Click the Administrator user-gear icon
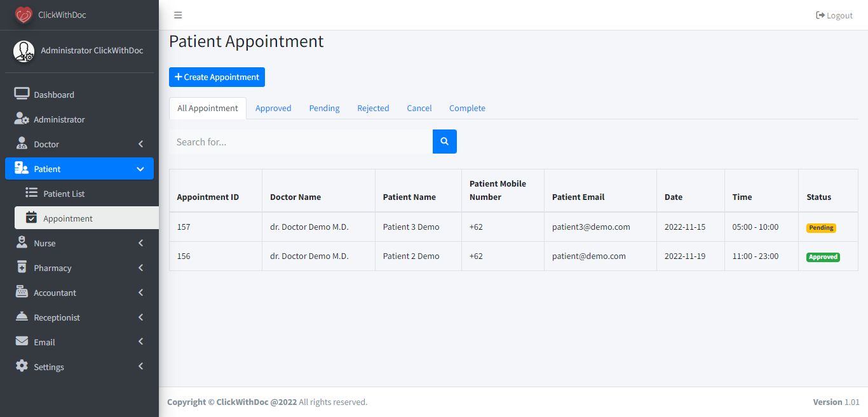The width and height of the screenshot is (868, 417). tap(22, 119)
